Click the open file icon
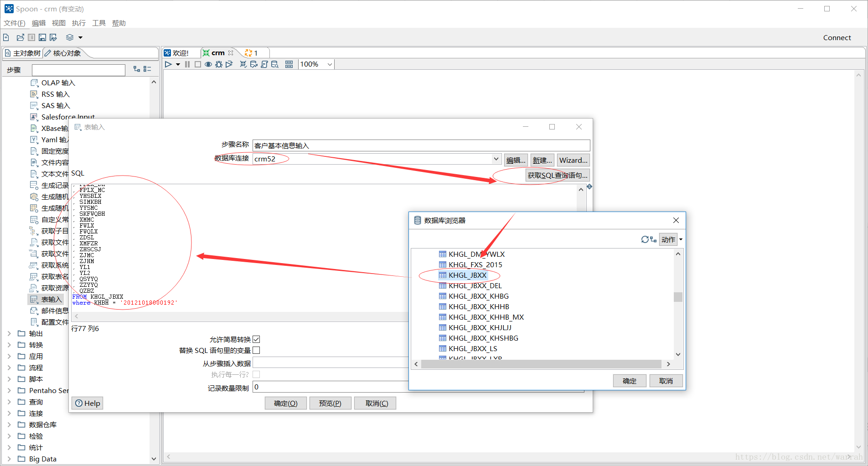 pyautogui.click(x=21, y=37)
